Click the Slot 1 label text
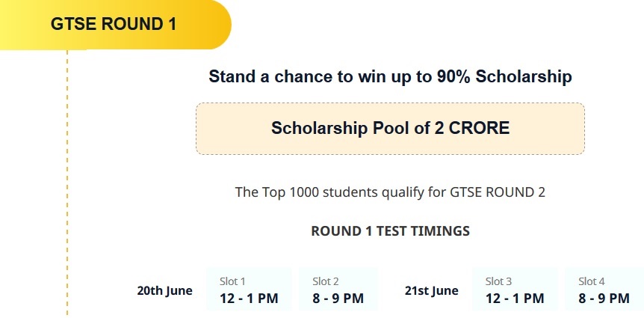The height and width of the screenshot is (318, 644). [x=232, y=282]
